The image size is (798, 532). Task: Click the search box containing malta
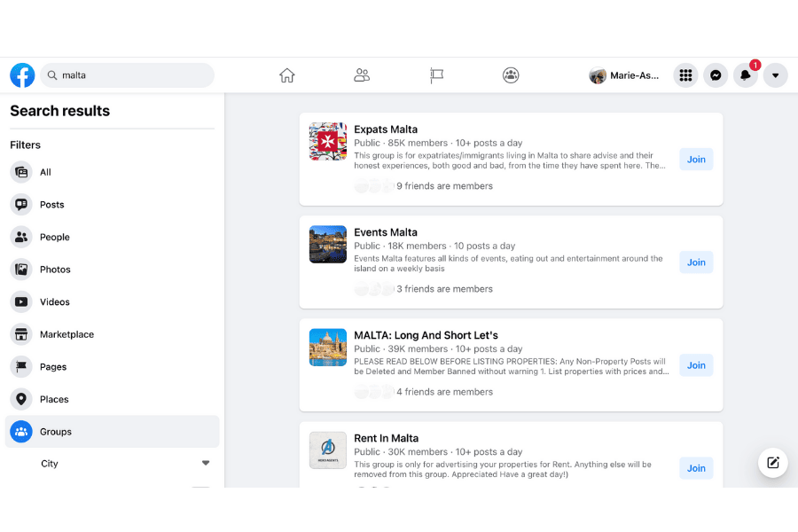[x=127, y=75]
